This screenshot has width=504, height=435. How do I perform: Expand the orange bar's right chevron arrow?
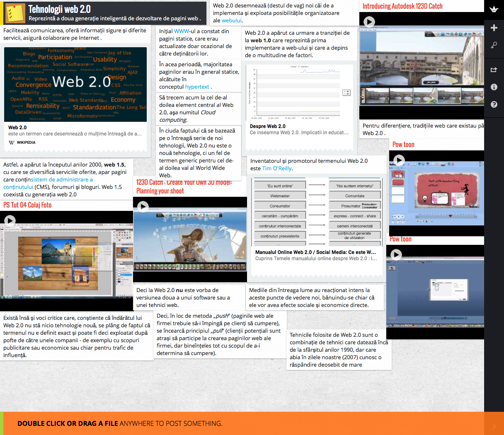click(x=494, y=426)
